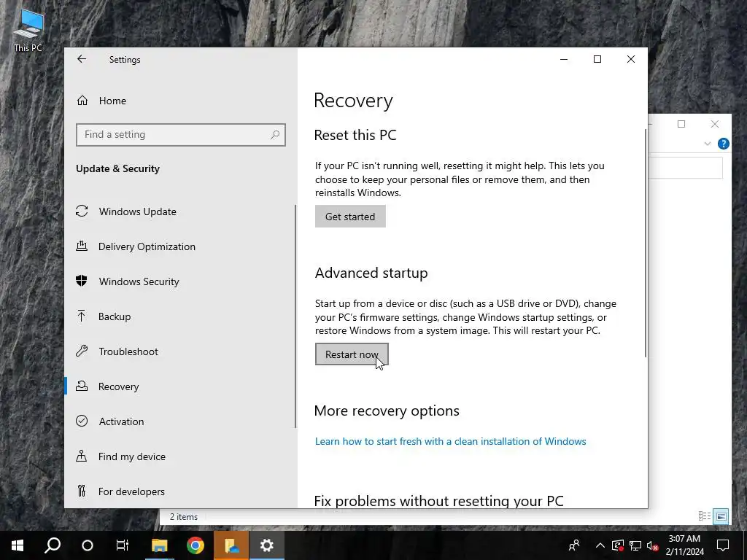Screen dimensions: 747x560
Task: Open Cortana from taskbar
Action: coord(88,545)
